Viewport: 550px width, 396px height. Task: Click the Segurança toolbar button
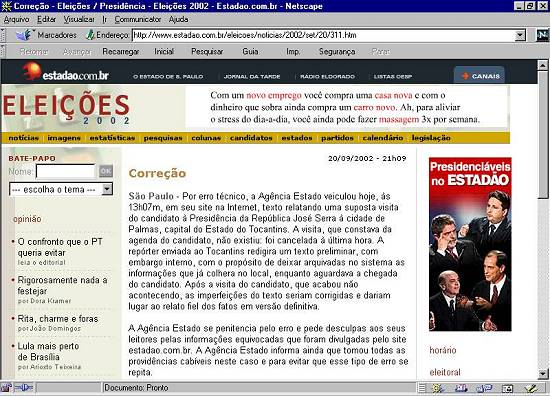(x=337, y=52)
